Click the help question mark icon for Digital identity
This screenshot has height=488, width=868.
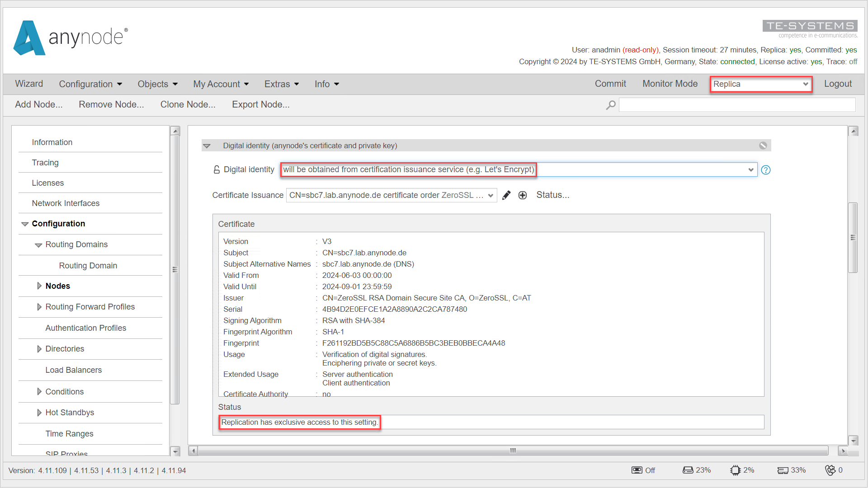coord(766,170)
